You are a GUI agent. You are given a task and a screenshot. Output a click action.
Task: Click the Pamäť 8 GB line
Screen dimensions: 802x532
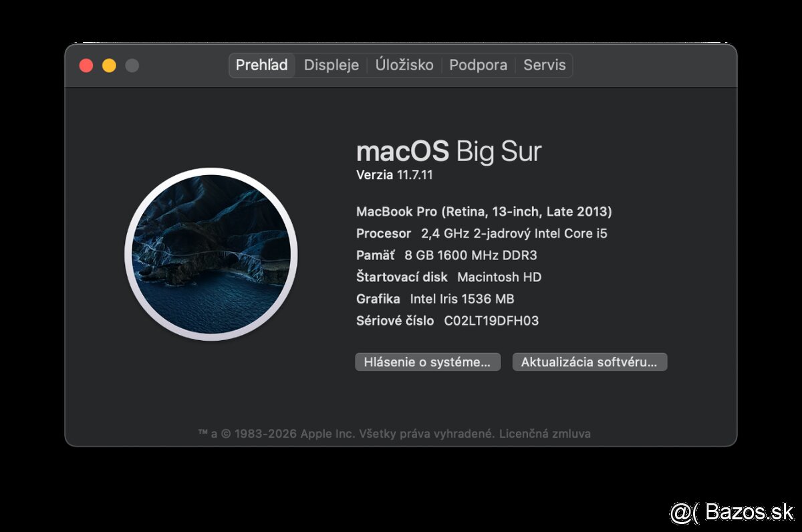[x=446, y=255]
